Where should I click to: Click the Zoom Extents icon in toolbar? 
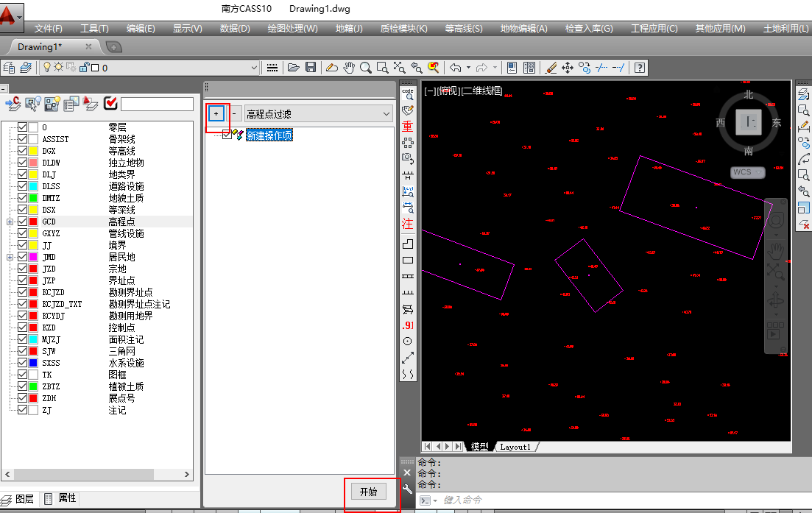(x=399, y=67)
